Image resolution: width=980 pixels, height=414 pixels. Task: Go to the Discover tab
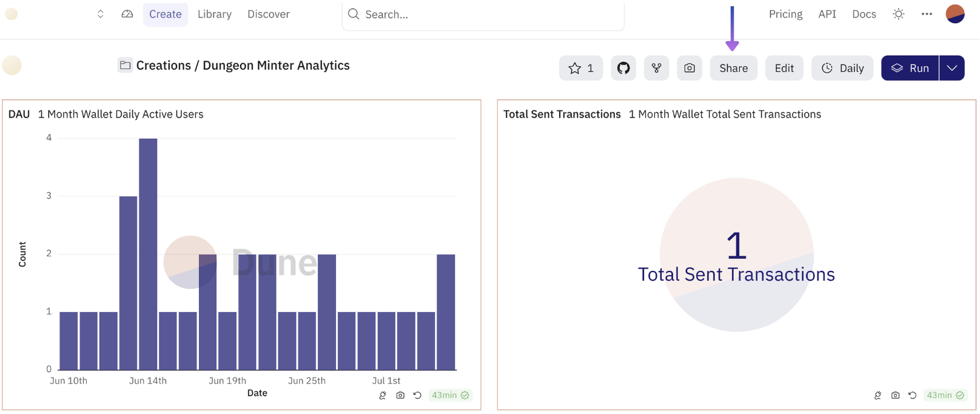[x=269, y=14]
